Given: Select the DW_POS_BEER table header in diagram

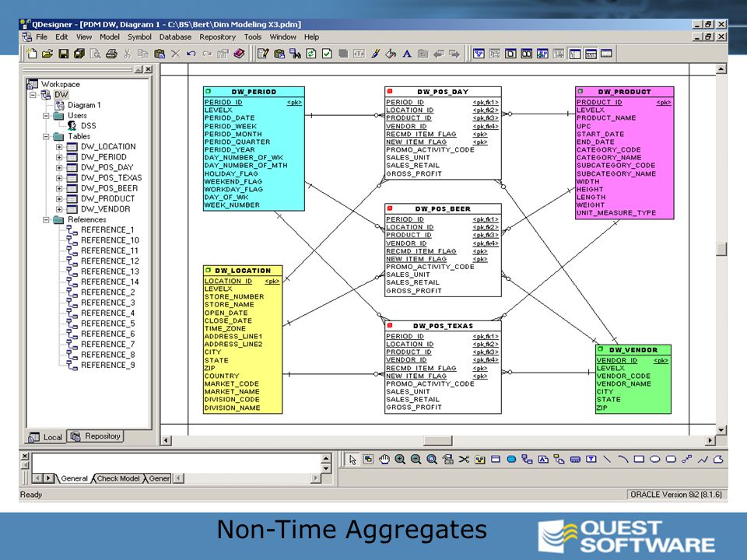Looking at the screenshot, I should point(443,209).
